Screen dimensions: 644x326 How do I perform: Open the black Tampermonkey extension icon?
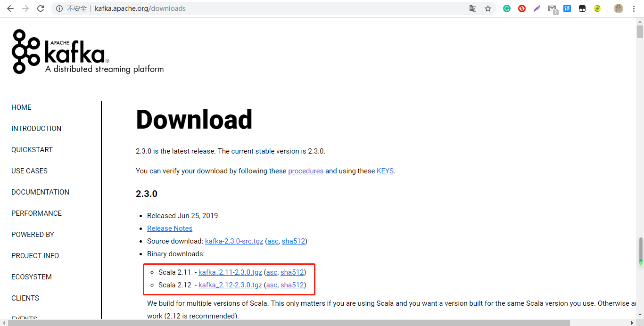[582, 8]
